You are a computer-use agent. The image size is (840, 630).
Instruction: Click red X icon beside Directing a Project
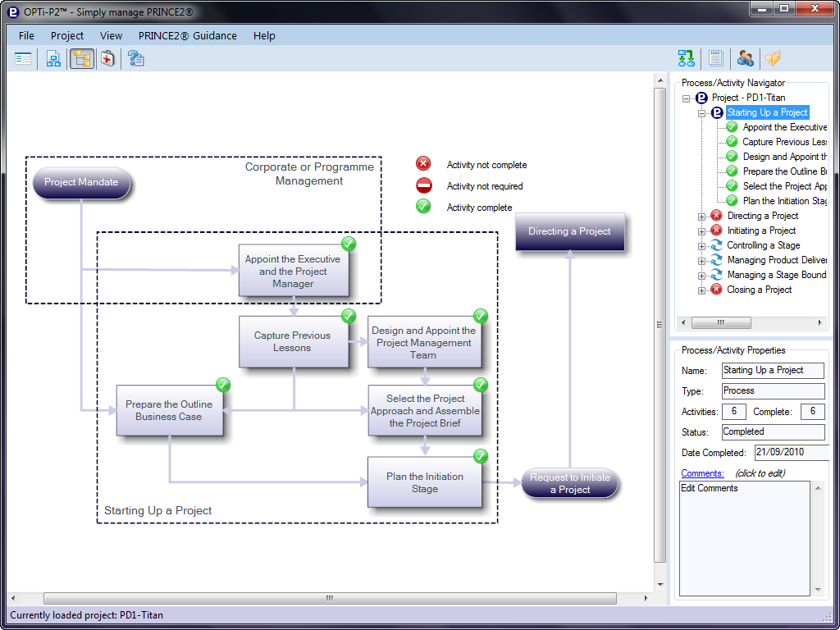tap(716, 216)
